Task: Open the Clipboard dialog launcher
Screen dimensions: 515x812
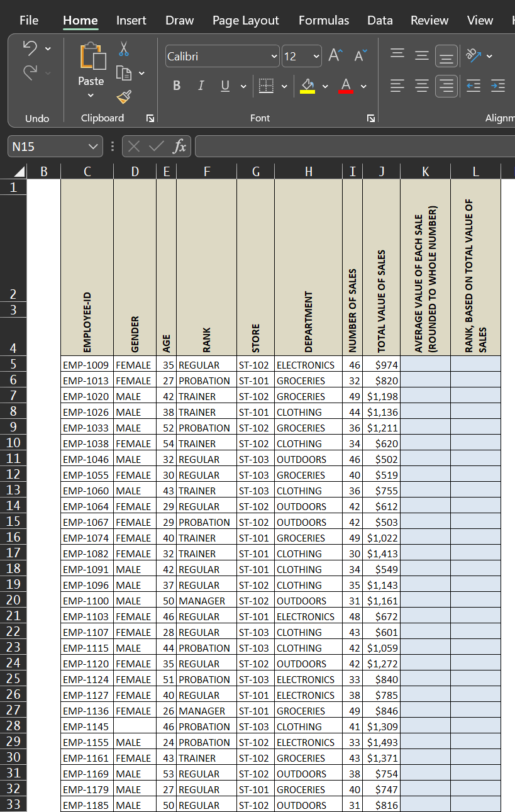Action: tap(149, 118)
